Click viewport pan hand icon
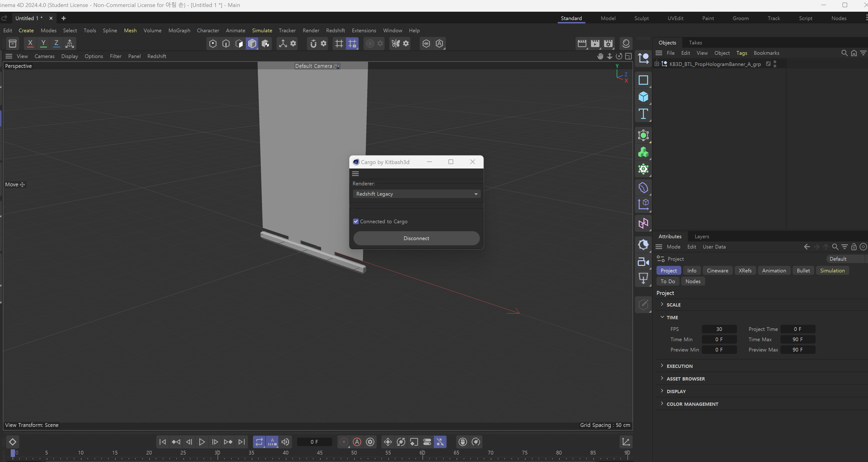Viewport: 868px width, 462px height. tap(600, 56)
